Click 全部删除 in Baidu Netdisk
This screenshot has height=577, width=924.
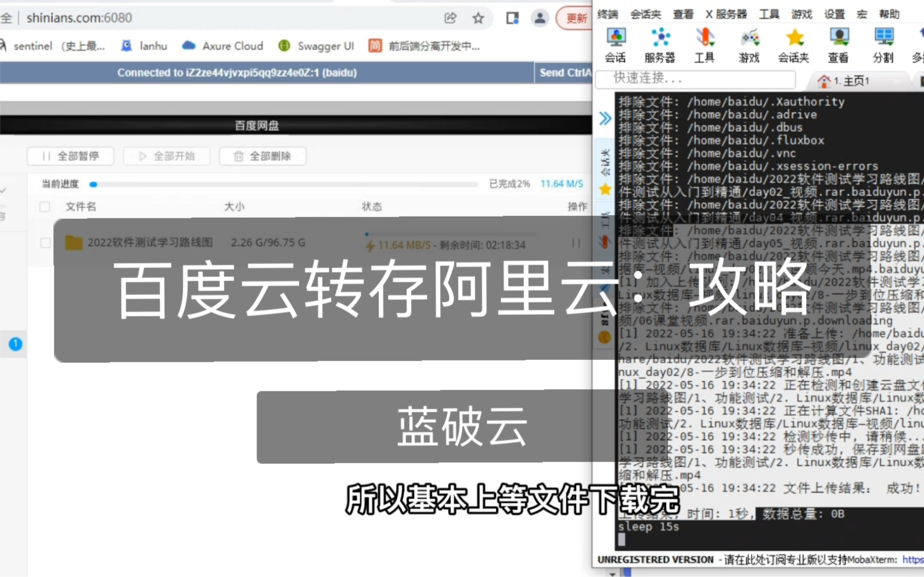coord(263,156)
